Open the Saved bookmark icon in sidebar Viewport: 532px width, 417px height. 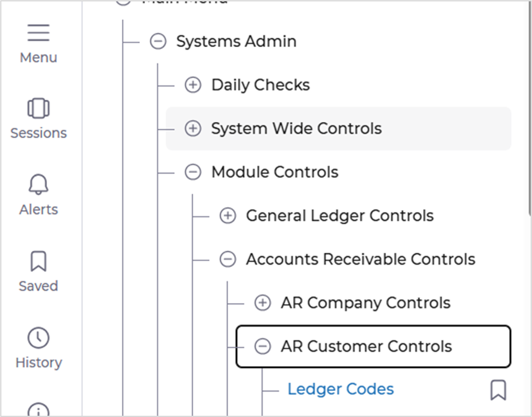point(38,261)
